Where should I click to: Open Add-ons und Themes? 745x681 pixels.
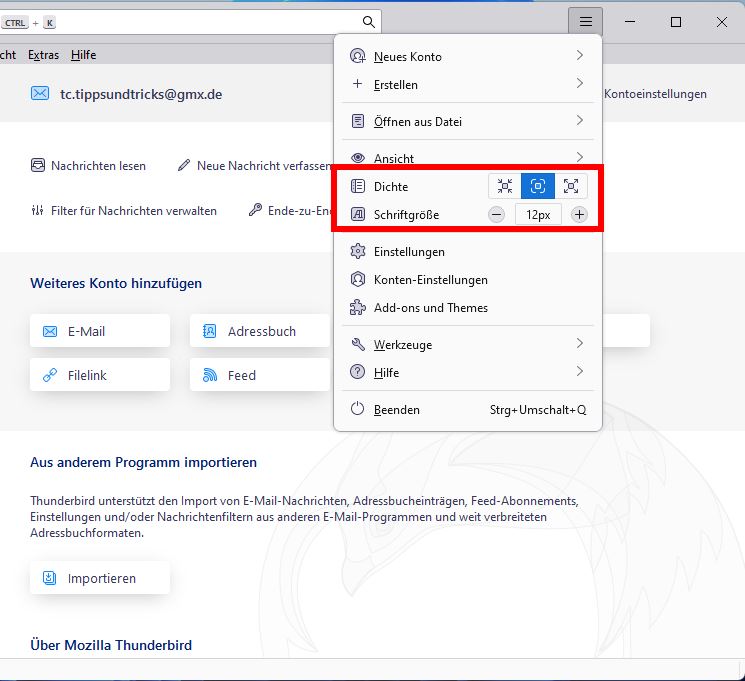click(x=430, y=308)
